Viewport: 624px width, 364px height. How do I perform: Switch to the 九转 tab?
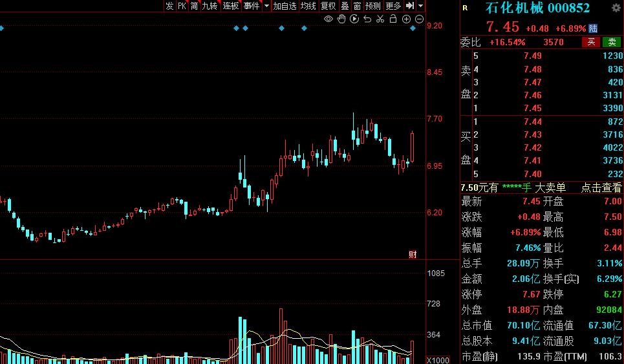coord(210,6)
